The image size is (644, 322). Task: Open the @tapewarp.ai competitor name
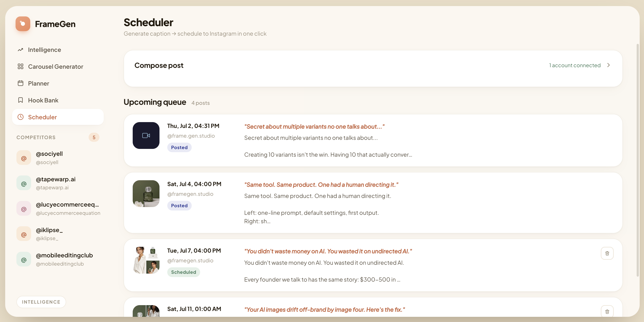pos(56,179)
